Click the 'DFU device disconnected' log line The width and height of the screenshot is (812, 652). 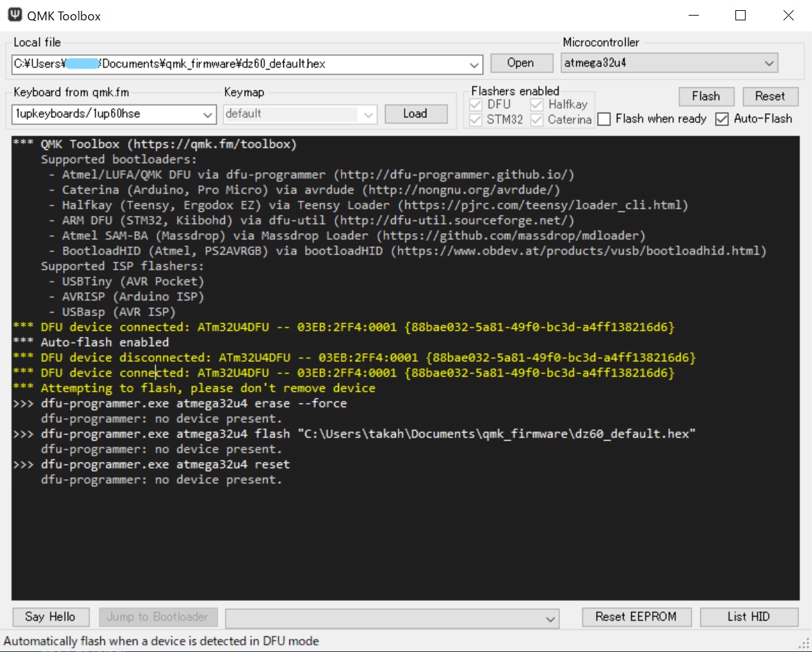click(x=354, y=358)
